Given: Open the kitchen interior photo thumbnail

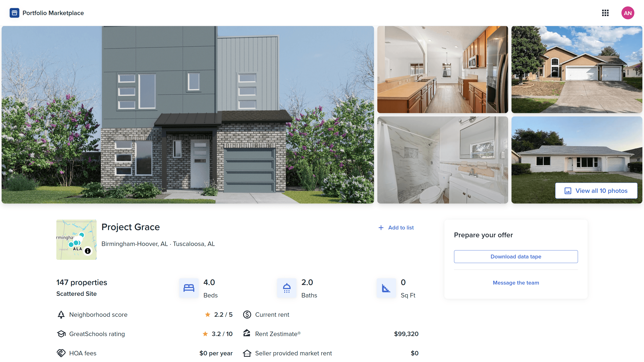Looking at the screenshot, I should pos(443,69).
